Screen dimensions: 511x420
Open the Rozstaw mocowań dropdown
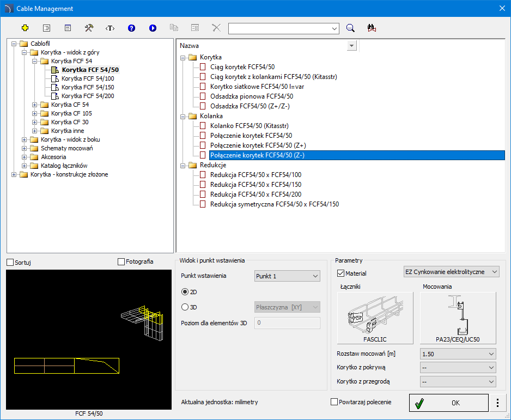pos(458,354)
